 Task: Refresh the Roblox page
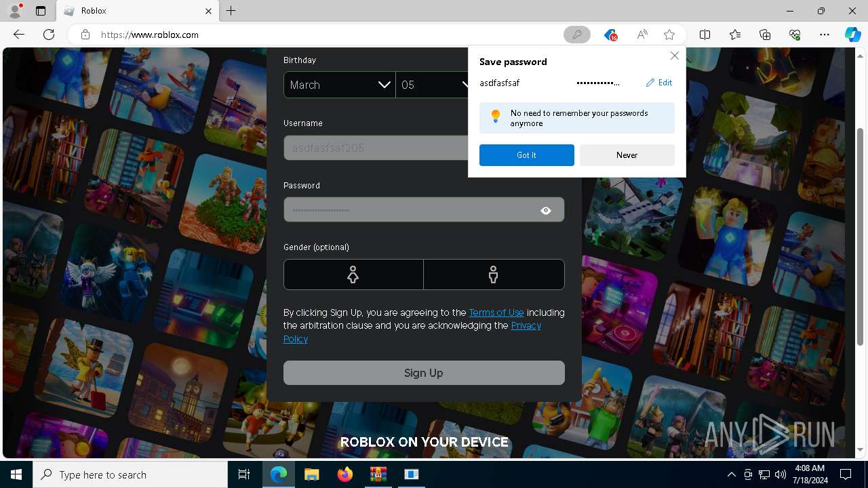click(49, 35)
